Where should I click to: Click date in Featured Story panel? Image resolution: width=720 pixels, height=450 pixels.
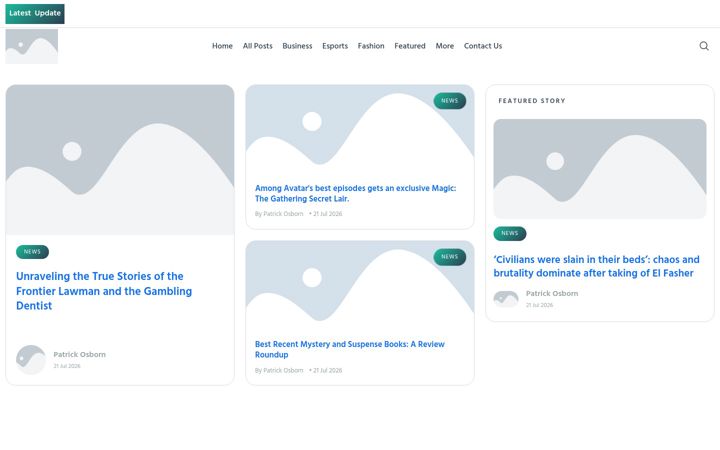(539, 305)
